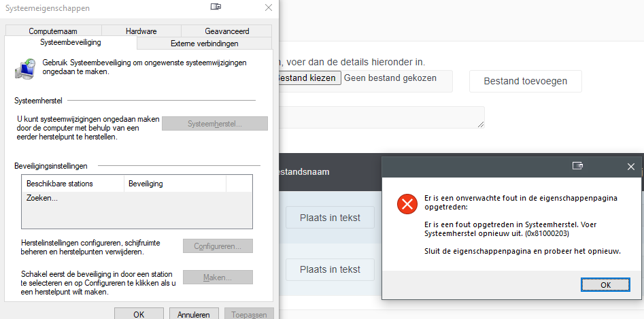Click the Configureren... button

coord(218,246)
